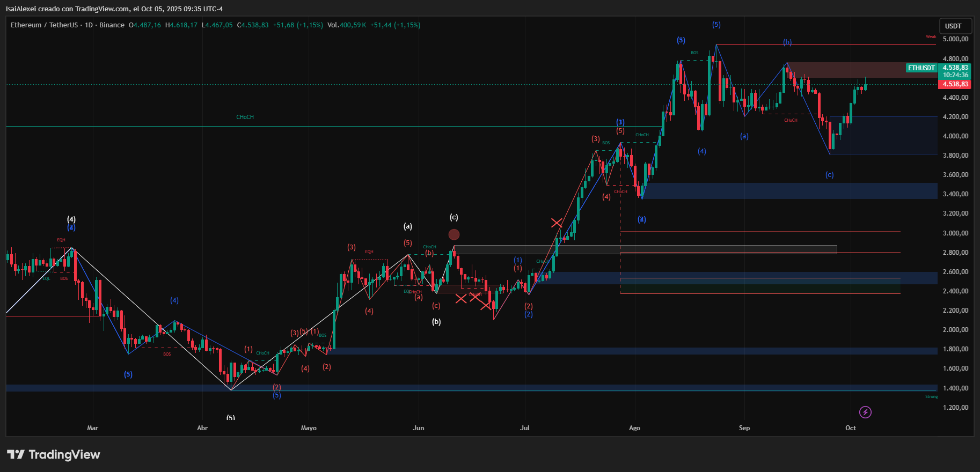
Task: Click 'Jun' on the time axis
Action: click(419, 428)
